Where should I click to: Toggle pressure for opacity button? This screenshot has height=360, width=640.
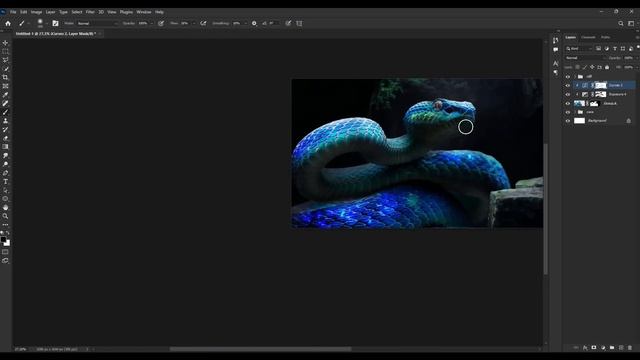[x=161, y=24]
